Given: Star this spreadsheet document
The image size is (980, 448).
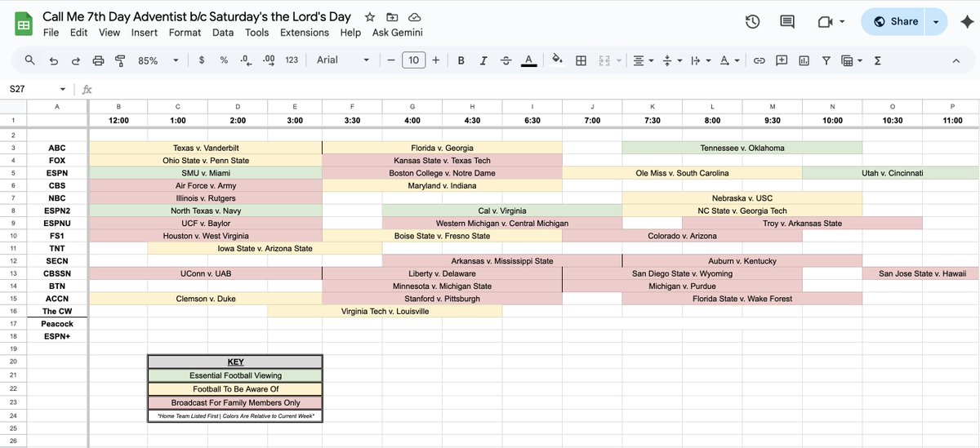Looking at the screenshot, I should coord(370,17).
